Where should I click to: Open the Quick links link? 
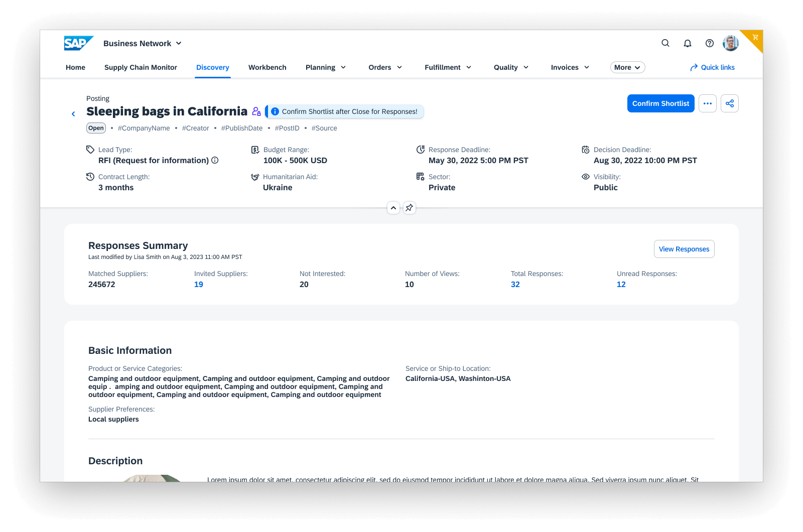click(712, 67)
